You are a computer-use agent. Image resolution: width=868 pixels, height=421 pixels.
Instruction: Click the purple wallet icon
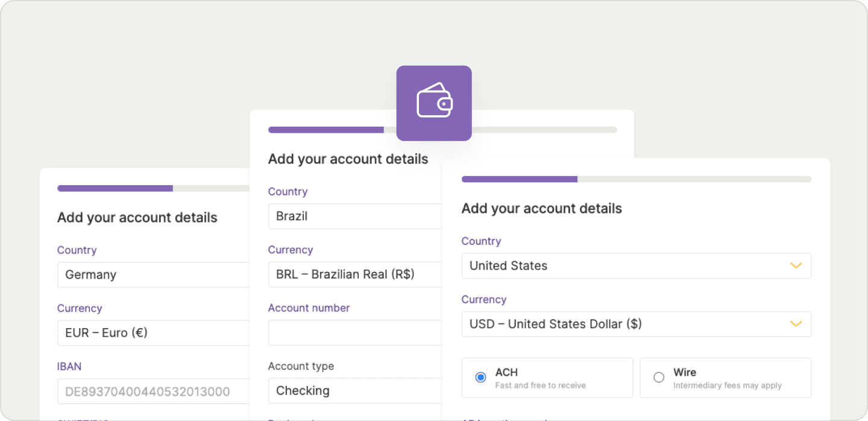[433, 103]
